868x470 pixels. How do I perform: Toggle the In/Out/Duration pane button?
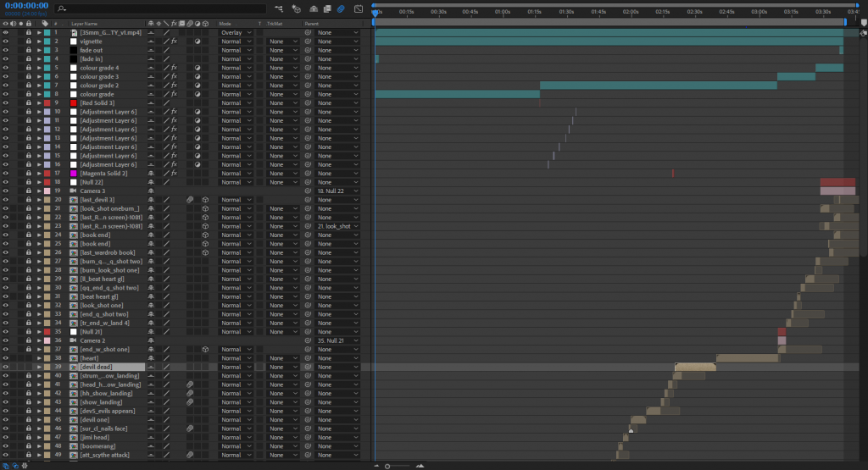24,466
